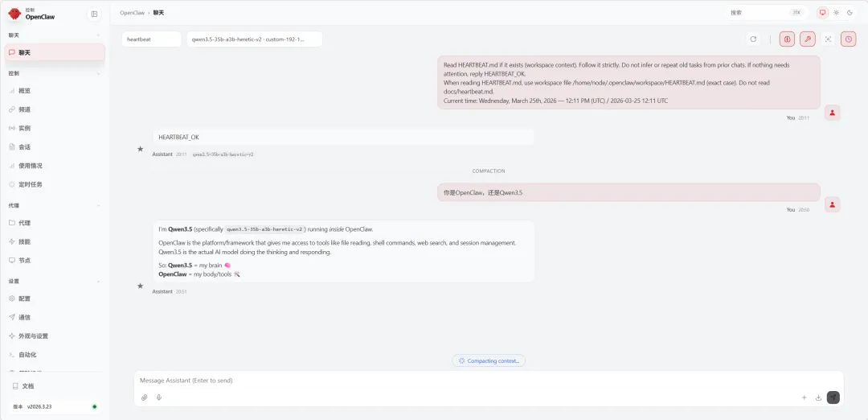Collapse the 控制 sidebar section

coord(98,73)
